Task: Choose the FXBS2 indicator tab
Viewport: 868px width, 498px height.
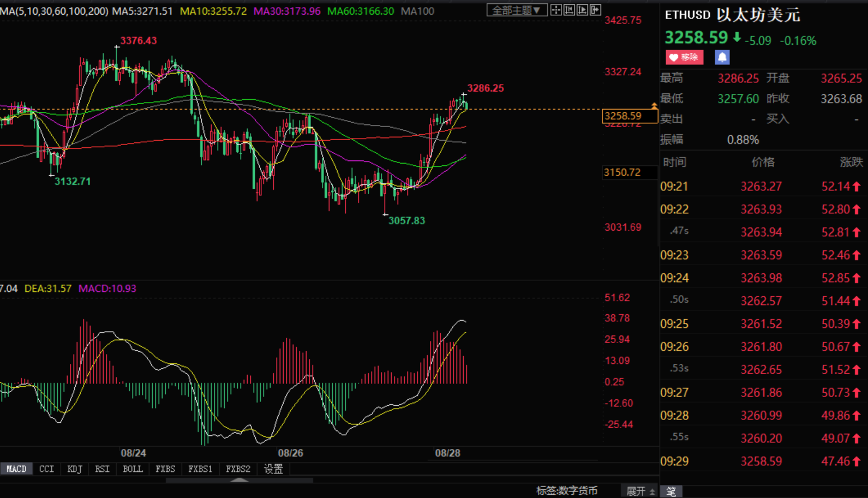Action: click(238, 469)
